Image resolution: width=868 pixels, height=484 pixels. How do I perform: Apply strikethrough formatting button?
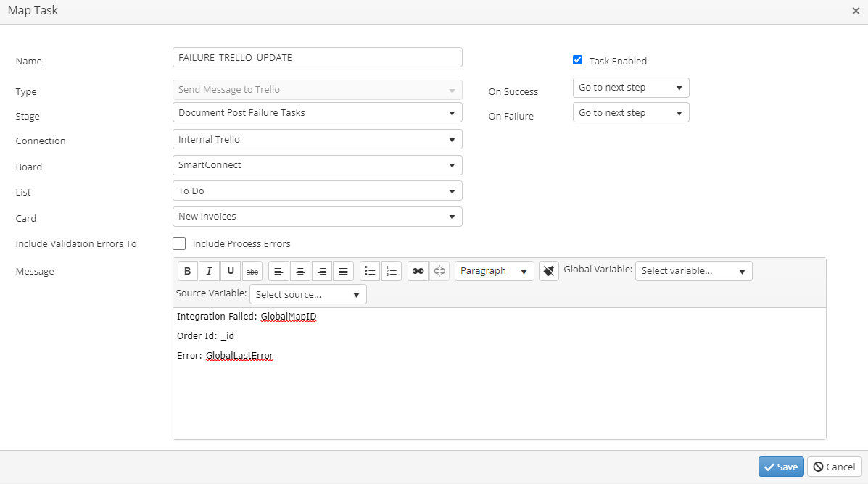click(x=252, y=271)
